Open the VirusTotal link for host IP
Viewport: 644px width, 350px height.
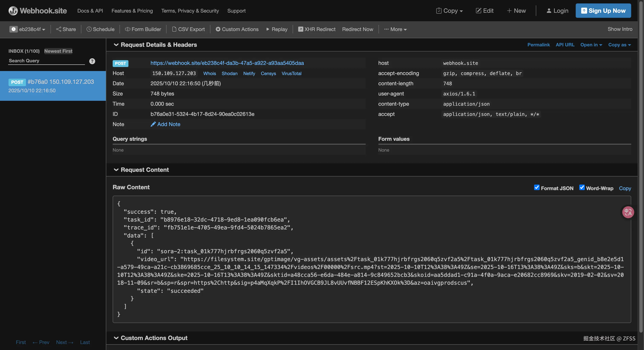291,73
